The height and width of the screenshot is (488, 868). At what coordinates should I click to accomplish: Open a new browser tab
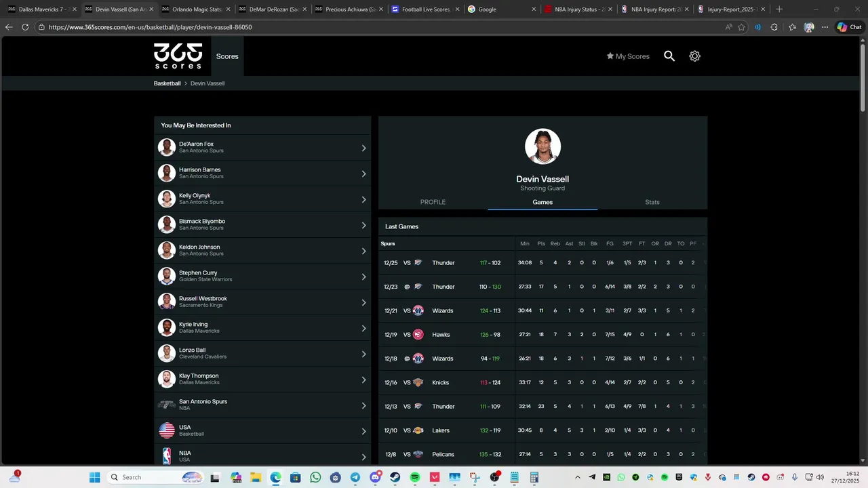pyautogui.click(x=778, y=9)
